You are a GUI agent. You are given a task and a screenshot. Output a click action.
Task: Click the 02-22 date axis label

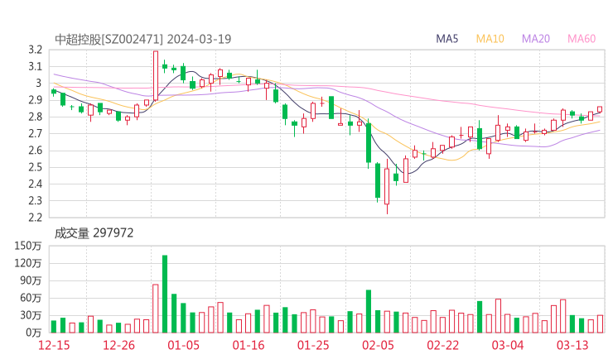tap(443, 345)
